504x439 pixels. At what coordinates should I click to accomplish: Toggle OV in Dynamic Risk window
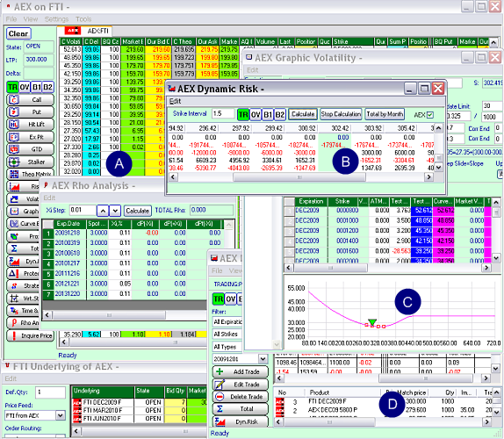click(x=256, y=114)
